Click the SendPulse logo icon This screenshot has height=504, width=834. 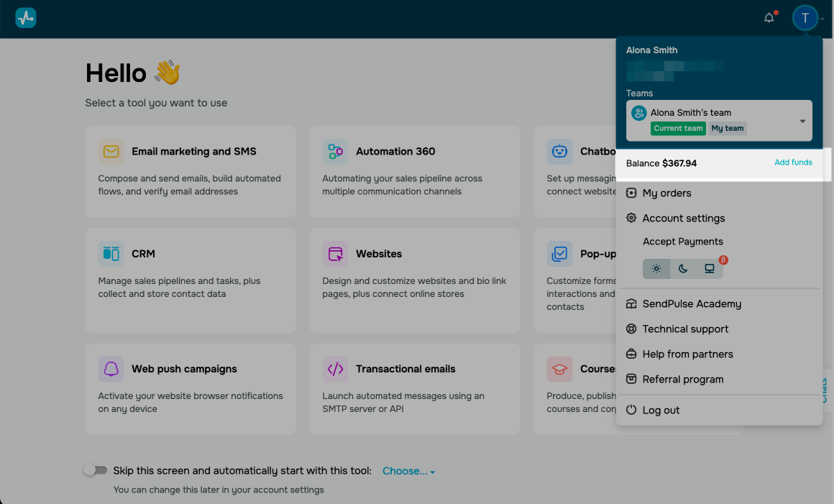pos(26,18)
